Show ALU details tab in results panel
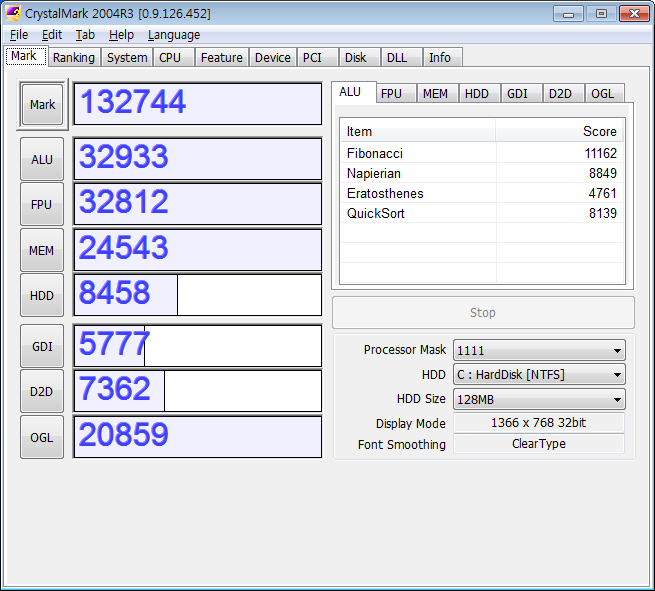The height and width of the screenshot is (591, 655). [353, 92]
